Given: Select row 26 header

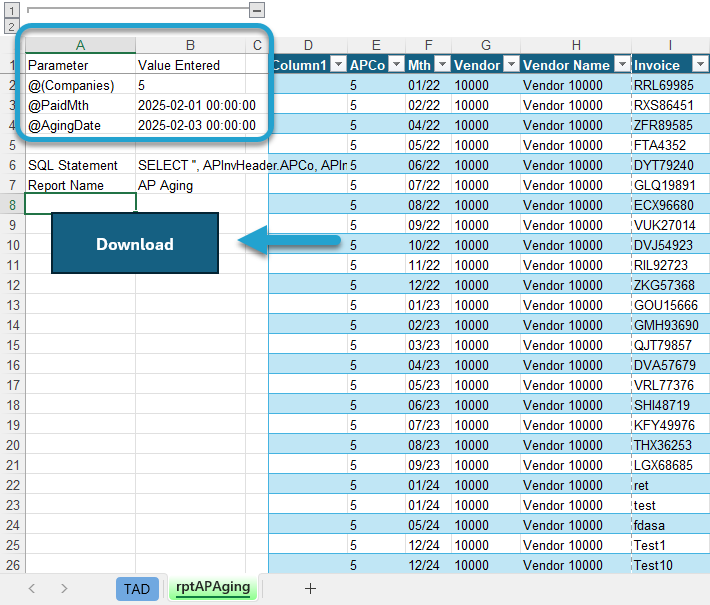Looking at the screenshot, I should click(13, 565).
